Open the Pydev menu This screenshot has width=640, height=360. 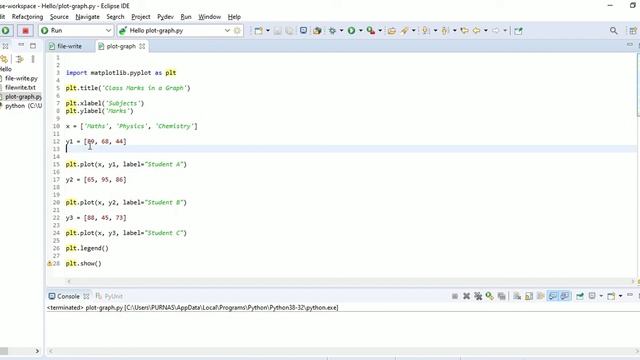(x=165, y=17)
